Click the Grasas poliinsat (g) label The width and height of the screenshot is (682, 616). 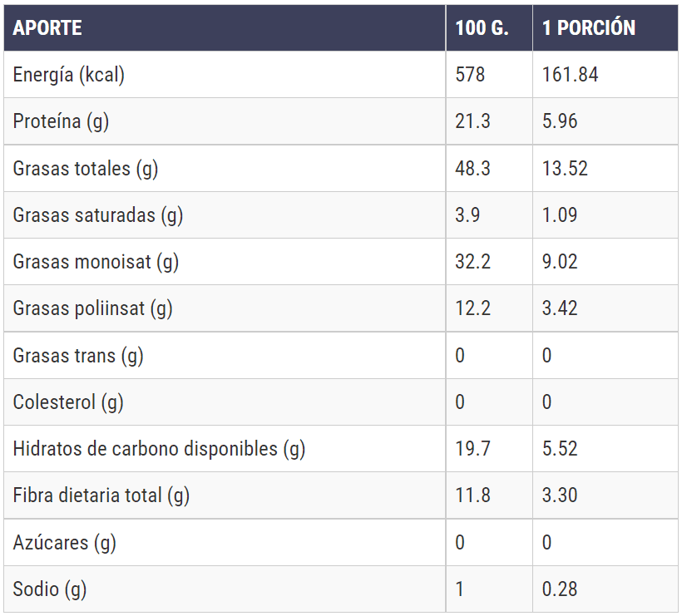point(93,308)
